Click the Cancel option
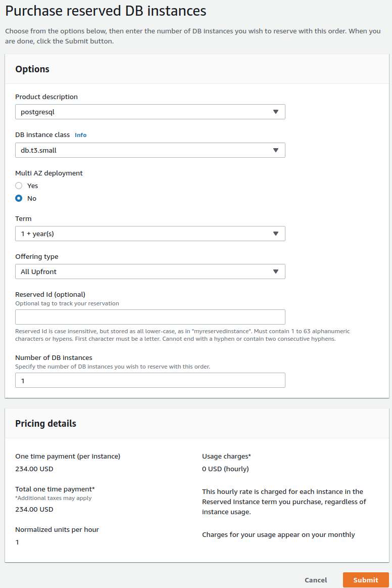The width and height of the screenshot is (392, 588). 316,580
